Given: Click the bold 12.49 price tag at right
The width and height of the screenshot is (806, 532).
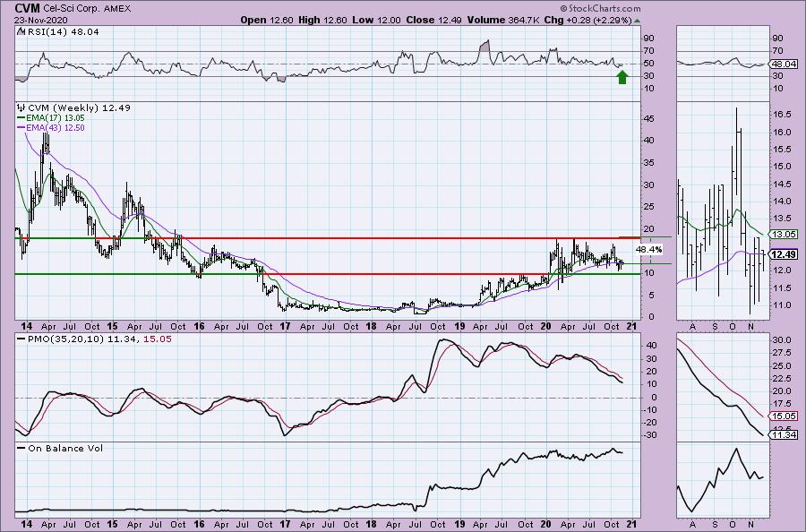Looking at the screenshot, I should coord(784,254).
